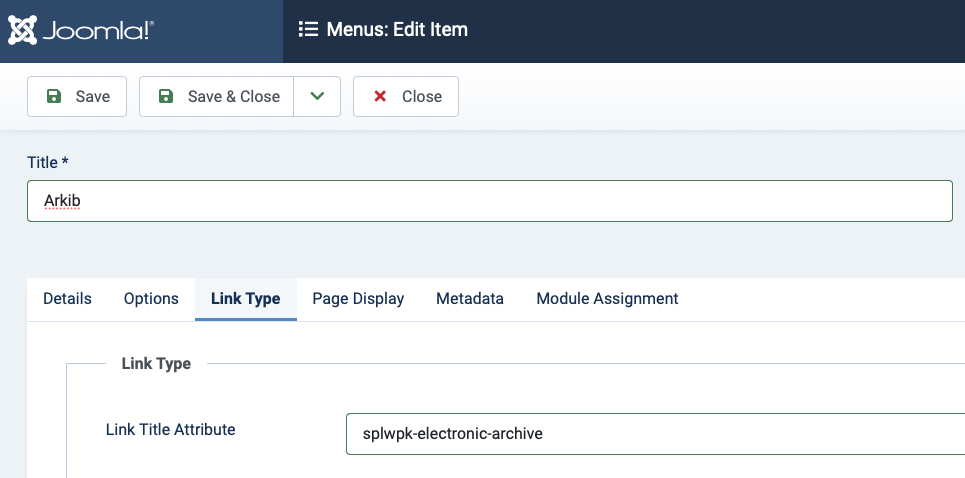Go to the Page Display tab

tap(358, 299)
